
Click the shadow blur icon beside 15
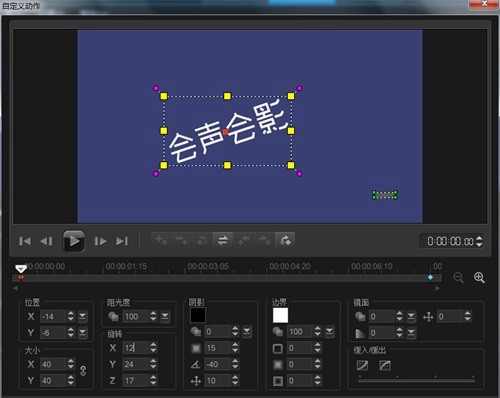196,348
